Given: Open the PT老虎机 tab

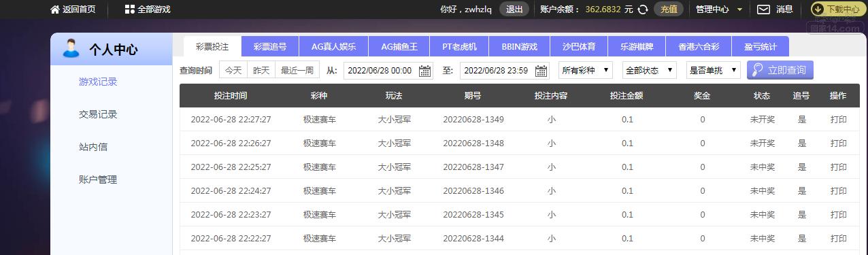Looking at the screenshot, I should point(460,47).
